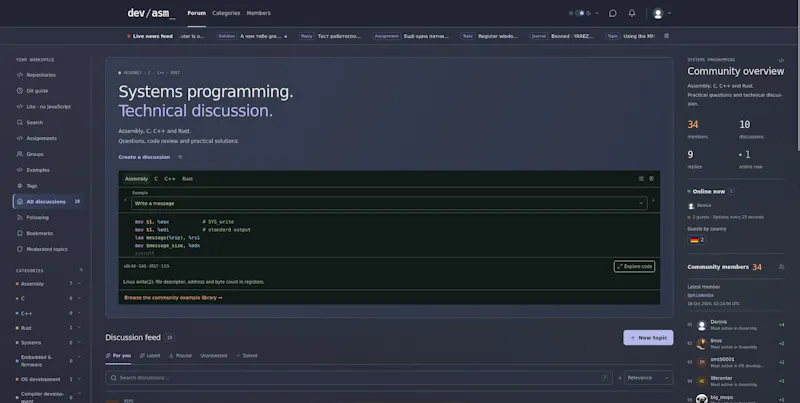
Task: Open the Groups people icon
Action: tap(20, 154)
